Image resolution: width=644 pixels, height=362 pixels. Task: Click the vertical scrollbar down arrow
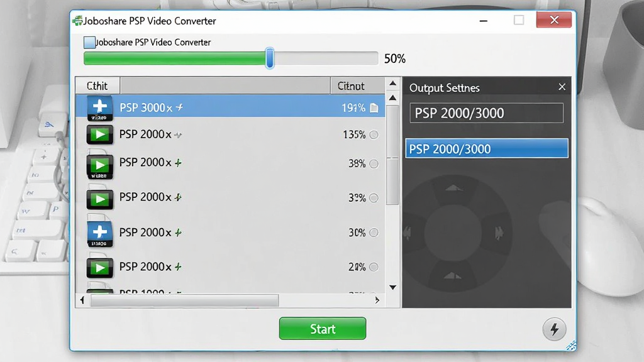(x=392, y=287)
